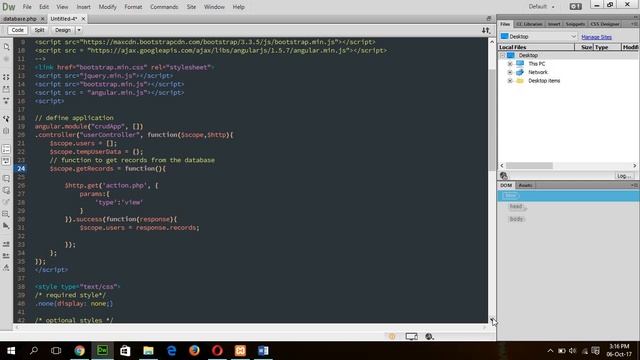Select the head element in DOM panel
The height and width of the screenshot is (360, 640).
(516, 207)
